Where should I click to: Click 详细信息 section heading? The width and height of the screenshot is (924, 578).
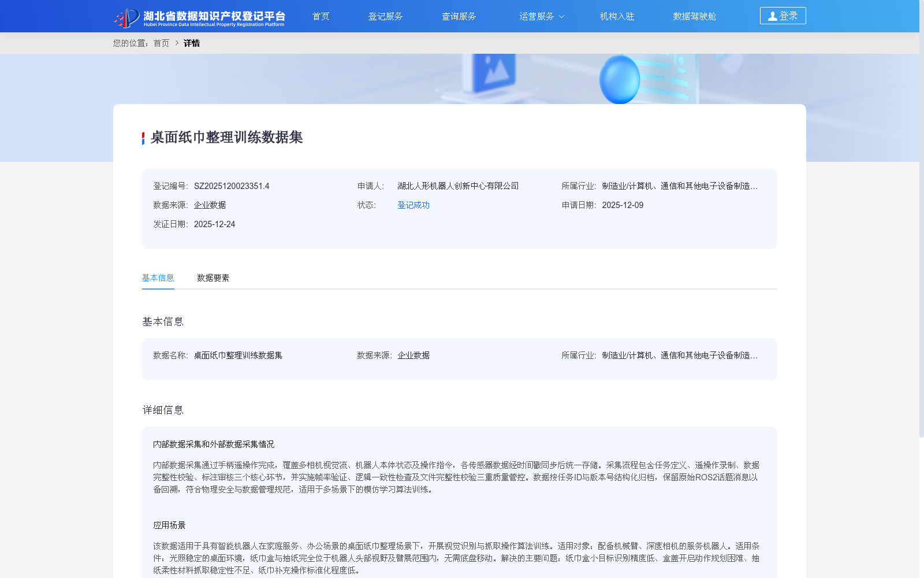163,410
